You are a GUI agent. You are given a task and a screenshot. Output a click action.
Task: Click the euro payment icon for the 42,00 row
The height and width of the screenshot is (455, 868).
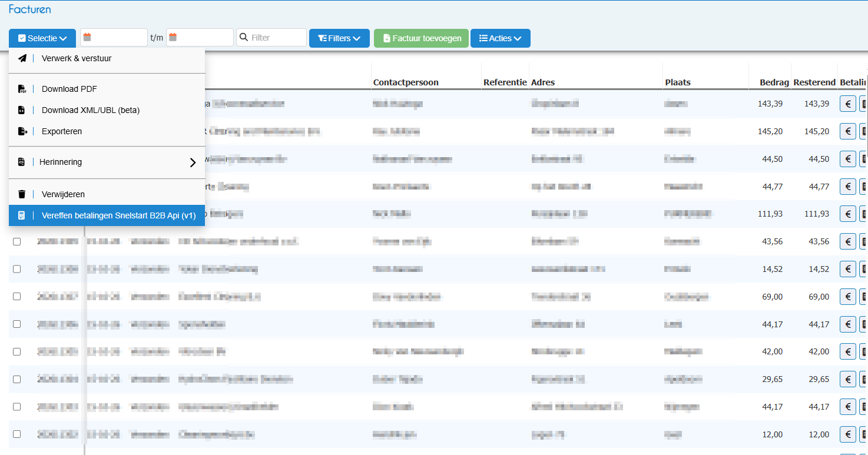847,351
